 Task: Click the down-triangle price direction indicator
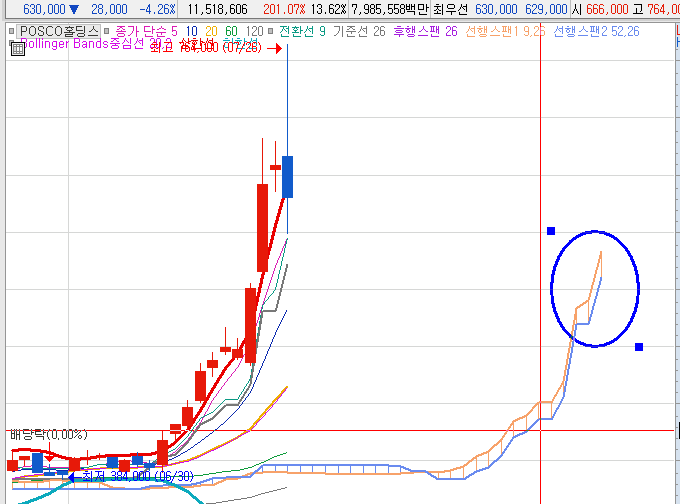[x=74, y=9]
